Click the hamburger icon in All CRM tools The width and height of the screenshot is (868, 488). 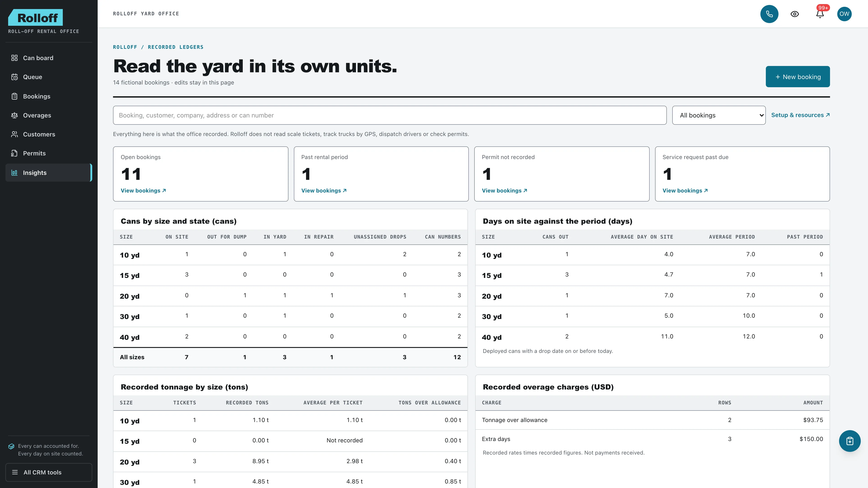coord(15,472)
